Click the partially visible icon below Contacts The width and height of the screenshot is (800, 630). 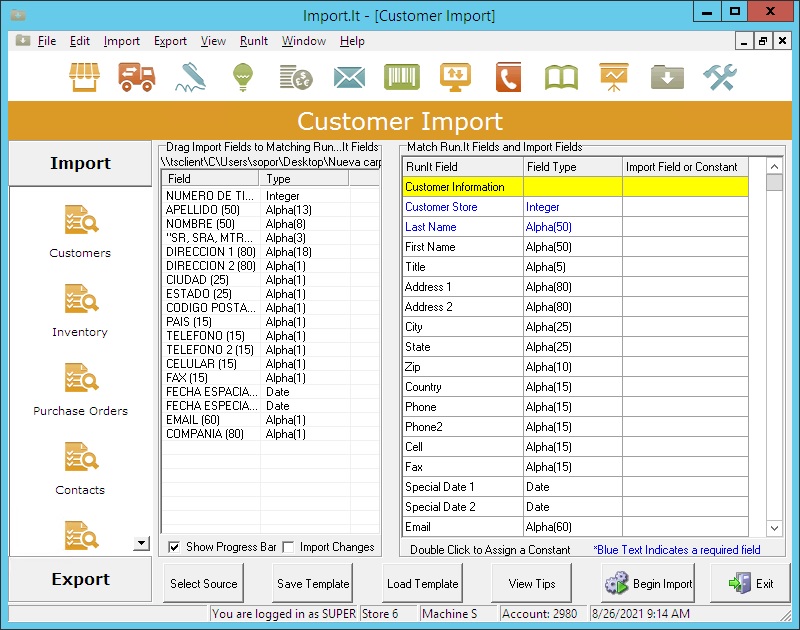[x=81, y=535]
